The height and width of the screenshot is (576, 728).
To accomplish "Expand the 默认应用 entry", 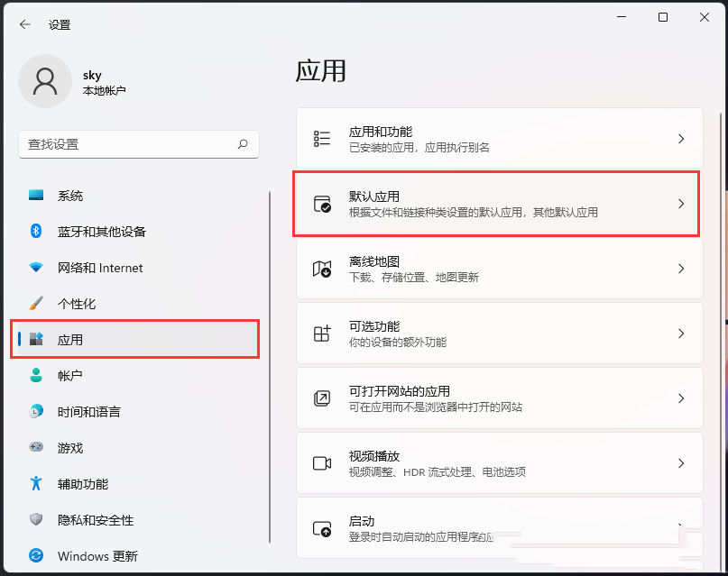I will click(x=681, y=205).
